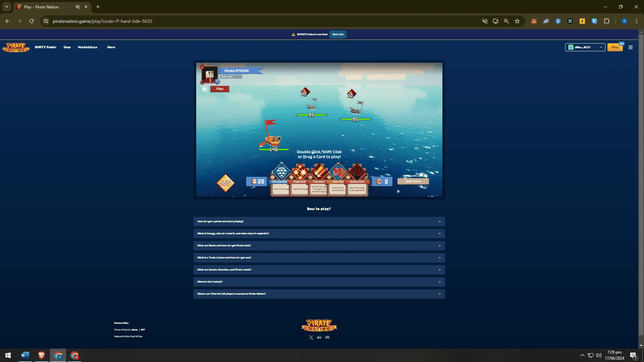Viewport: 644px width, 362px height.
Task: Bookmark this page with the star icon
Action: (517, 21)
